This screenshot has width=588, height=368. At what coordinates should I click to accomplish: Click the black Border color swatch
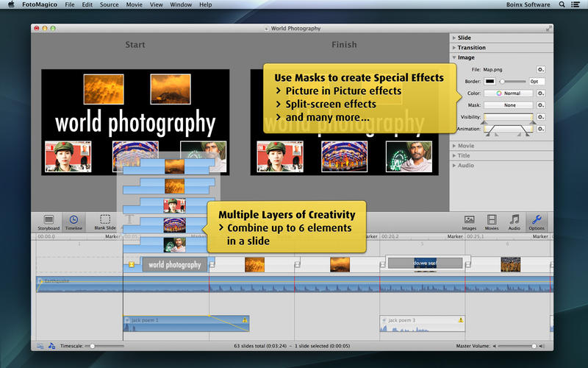(490, 82)
